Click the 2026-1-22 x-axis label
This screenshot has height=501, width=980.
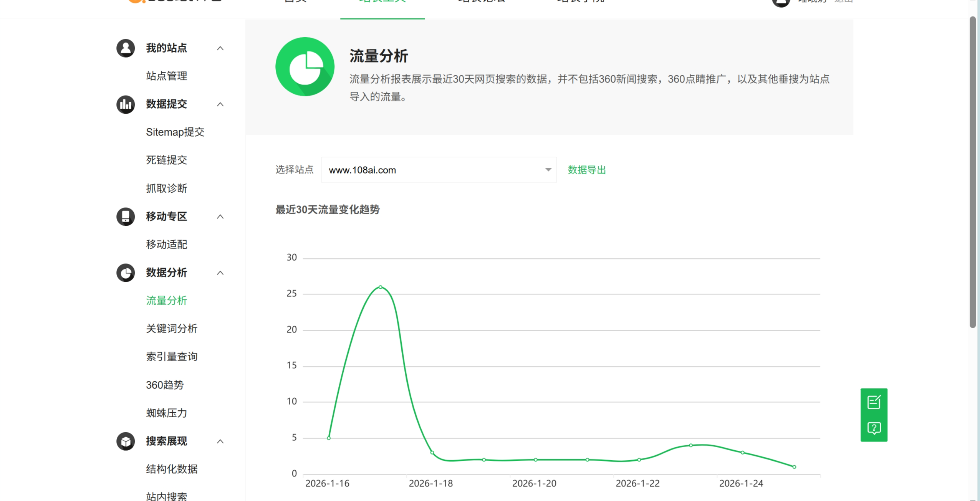tap(638, 483)
